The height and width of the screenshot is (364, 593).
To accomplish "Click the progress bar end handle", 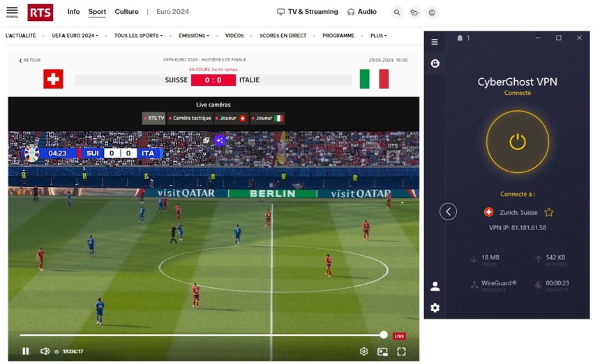I will 384,335.
